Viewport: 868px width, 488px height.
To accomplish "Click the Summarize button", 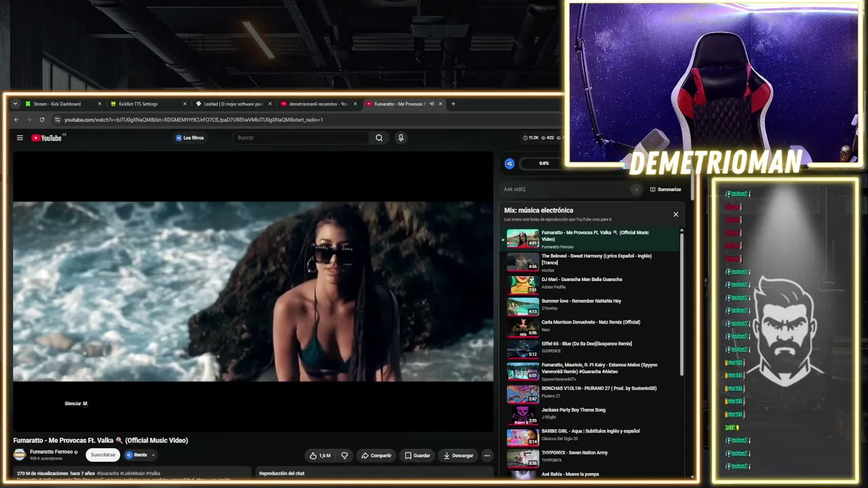I will coord(665,189).
